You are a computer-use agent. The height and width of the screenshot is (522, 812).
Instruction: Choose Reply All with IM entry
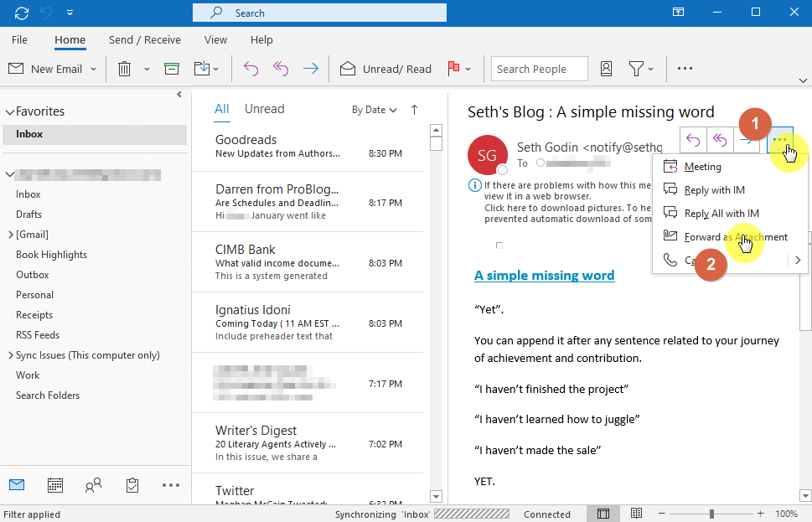[729, 214]
